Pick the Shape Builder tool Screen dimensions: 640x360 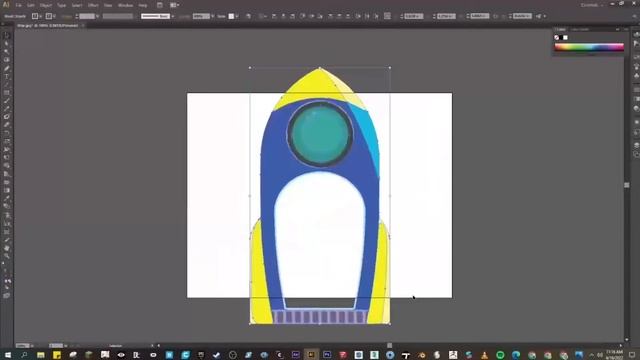(7, 165)
